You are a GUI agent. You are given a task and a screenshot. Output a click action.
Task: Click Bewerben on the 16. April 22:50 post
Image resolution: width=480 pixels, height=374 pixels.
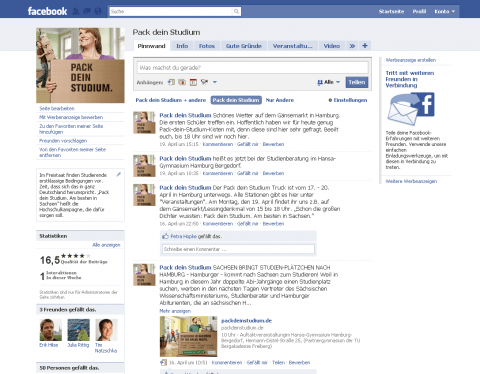[x=273, y=224]
